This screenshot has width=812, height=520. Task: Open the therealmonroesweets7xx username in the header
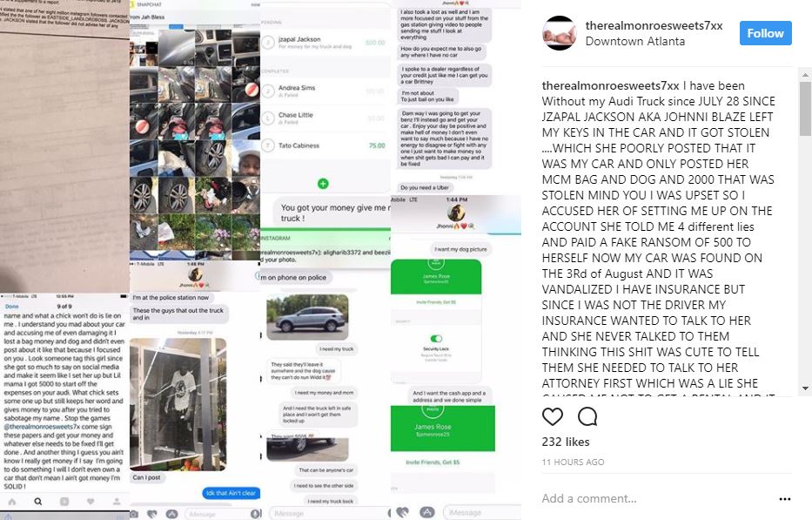click(654, 25)
